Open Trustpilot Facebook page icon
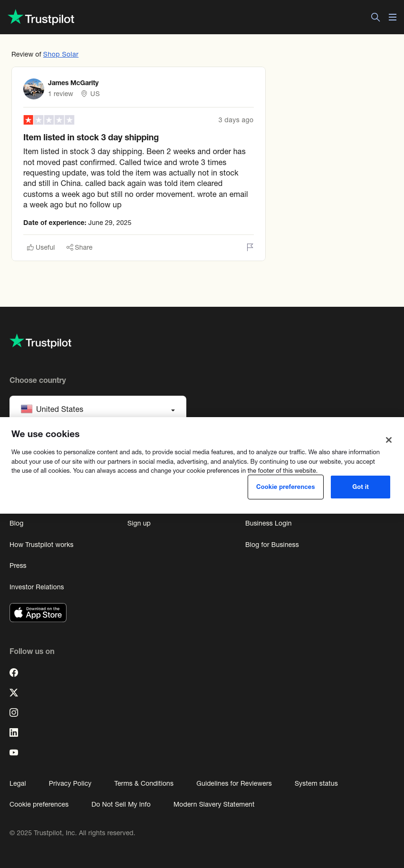404x868 pixels. click(x=14, y=673)
